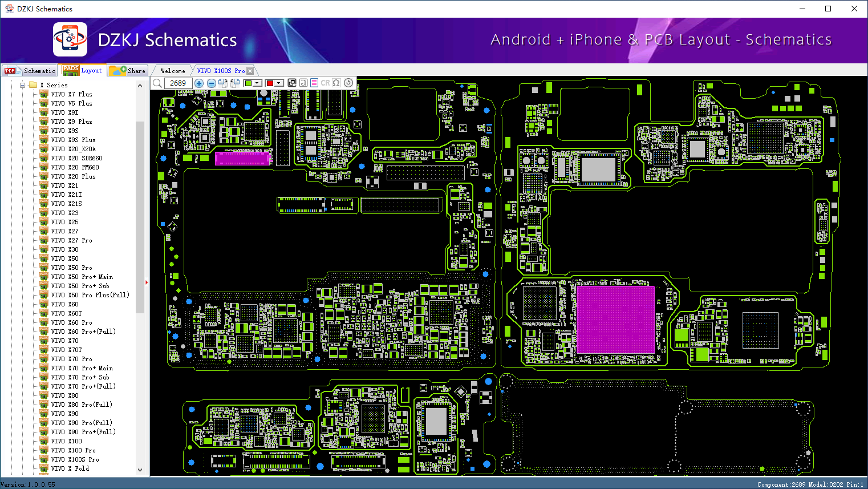The image size is (868, 489).
Task: Switch to the Schematic tab
Action: 30,71
